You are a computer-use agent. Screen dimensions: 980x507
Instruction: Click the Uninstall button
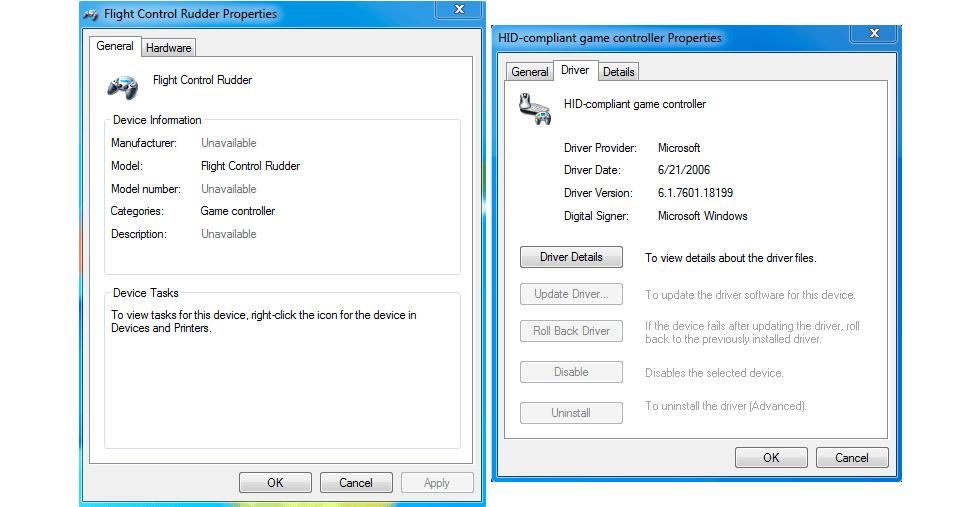[x=571, y=413]
